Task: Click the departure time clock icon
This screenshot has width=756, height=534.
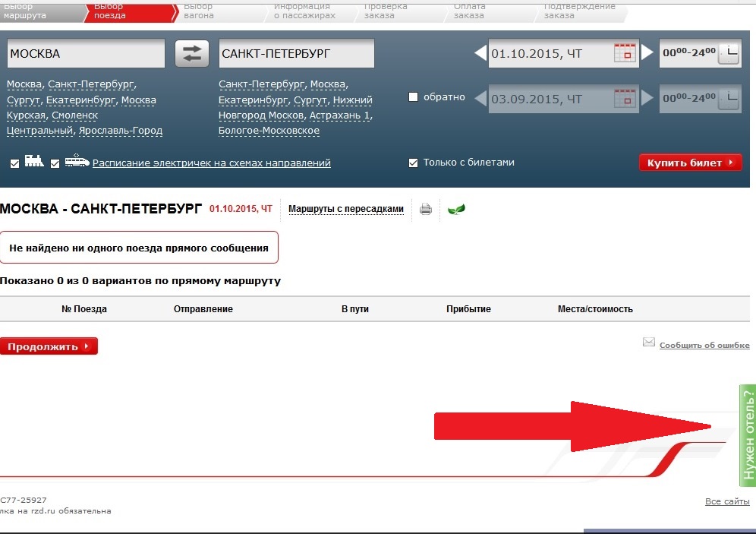Action: 728,53
